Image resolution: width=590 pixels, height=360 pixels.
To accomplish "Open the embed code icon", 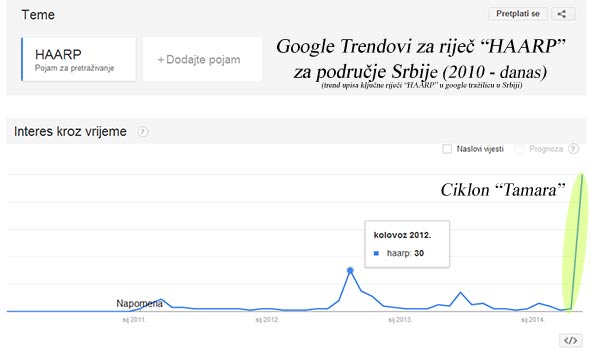I will pyautogui.click(x=570, y=340).
